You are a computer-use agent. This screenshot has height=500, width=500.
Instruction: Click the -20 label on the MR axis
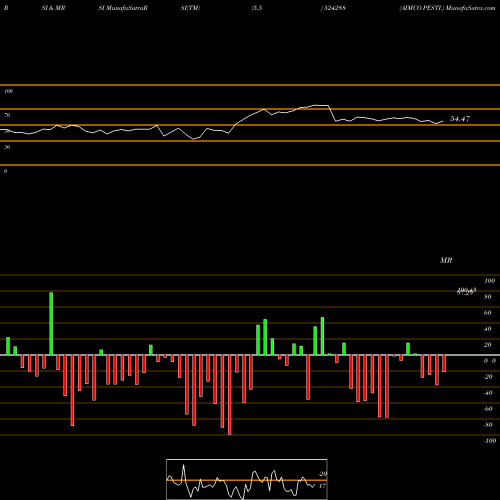(488, 377)
